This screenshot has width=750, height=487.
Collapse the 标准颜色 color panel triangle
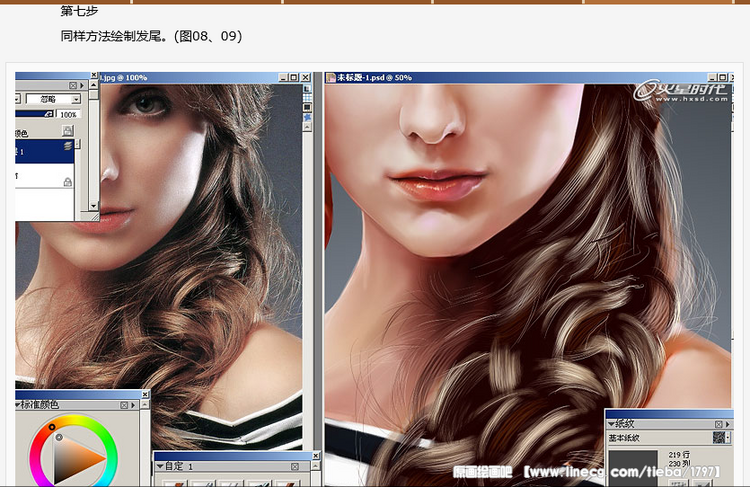18,405
